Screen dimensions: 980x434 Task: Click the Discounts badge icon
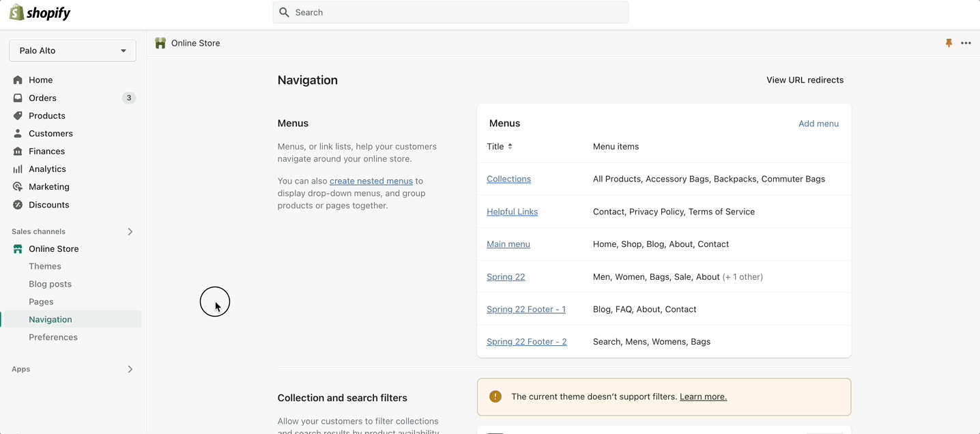coord(18,205)
